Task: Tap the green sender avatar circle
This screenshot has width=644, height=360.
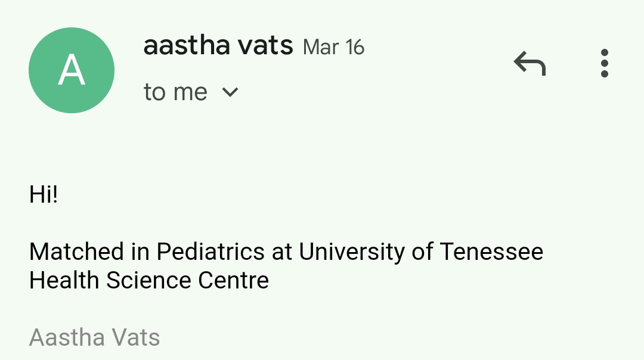Action: tap(72, 70)
